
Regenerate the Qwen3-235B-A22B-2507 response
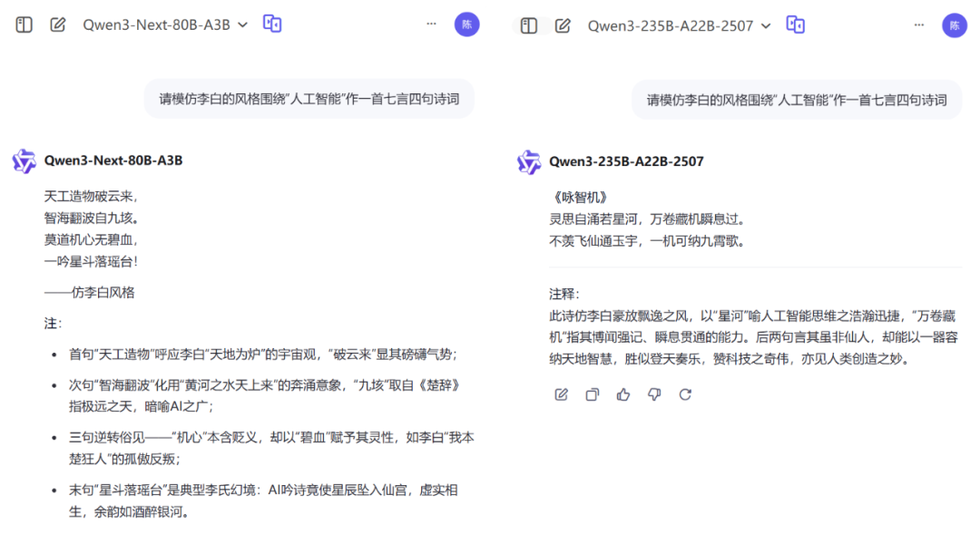click(x=685, y=394)
